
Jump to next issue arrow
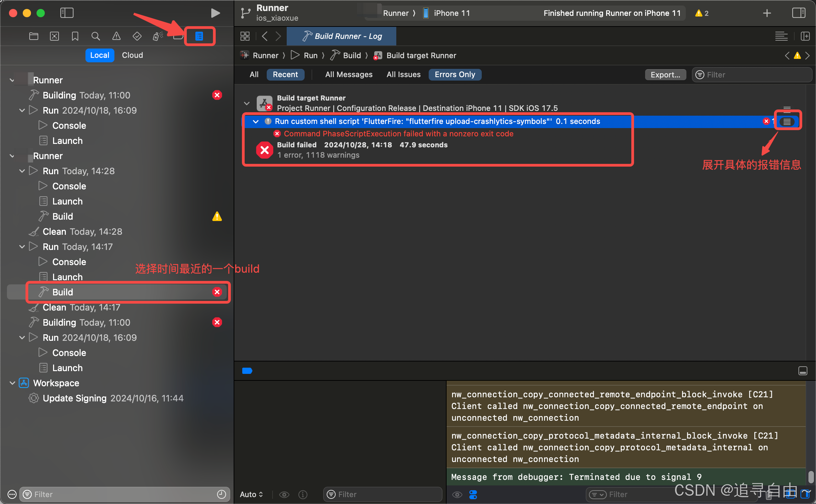pos(807,55)
